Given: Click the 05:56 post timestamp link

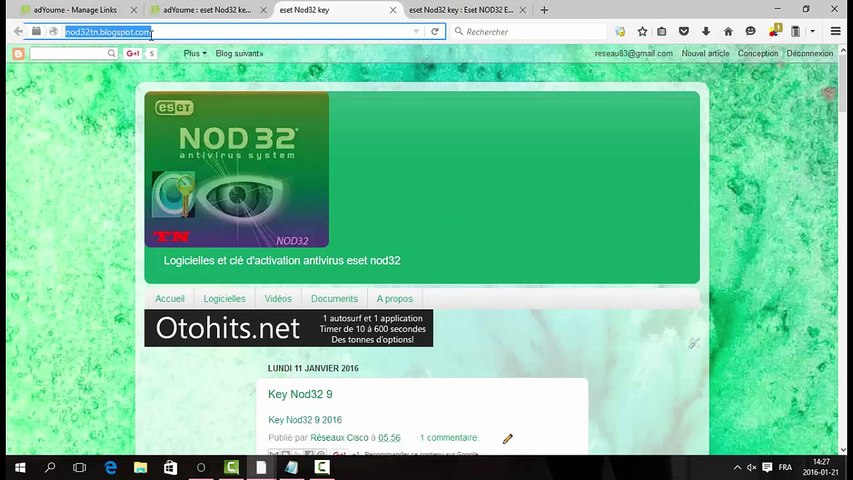Looking at the screenshot, I should tap(389, 438).
